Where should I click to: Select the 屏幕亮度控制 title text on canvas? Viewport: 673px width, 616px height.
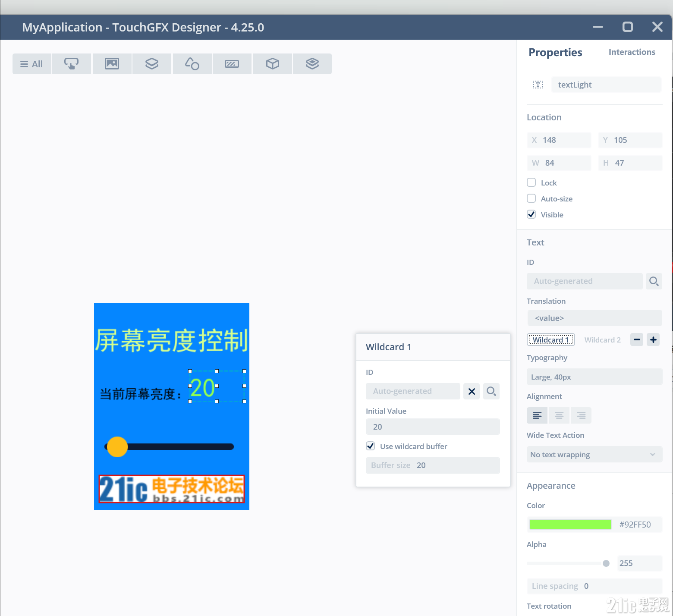point(172,341)
